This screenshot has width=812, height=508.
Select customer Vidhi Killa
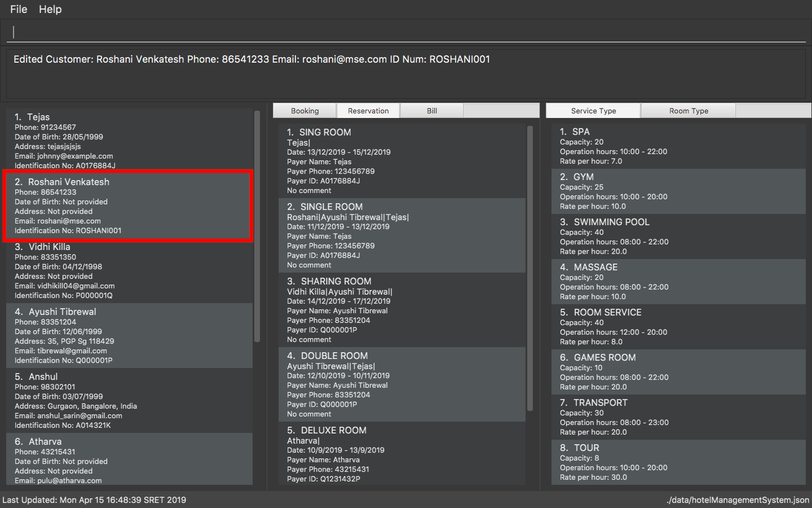pos(129,271)
